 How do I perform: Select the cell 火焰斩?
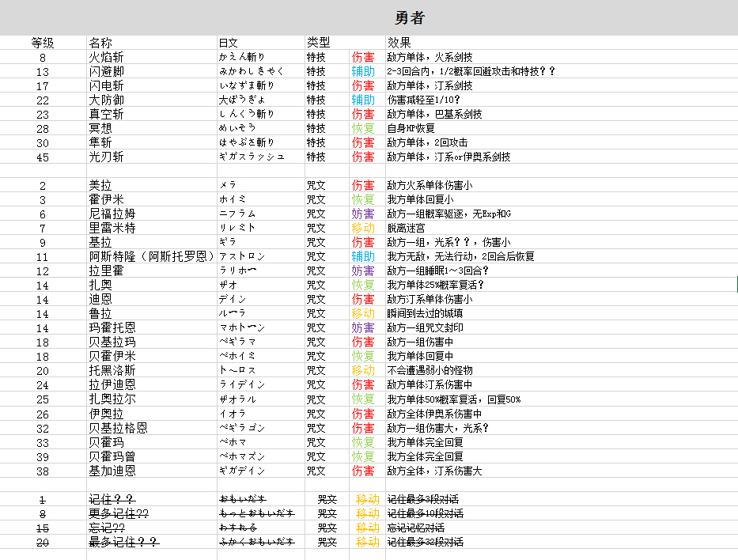(x=106, y=58)
